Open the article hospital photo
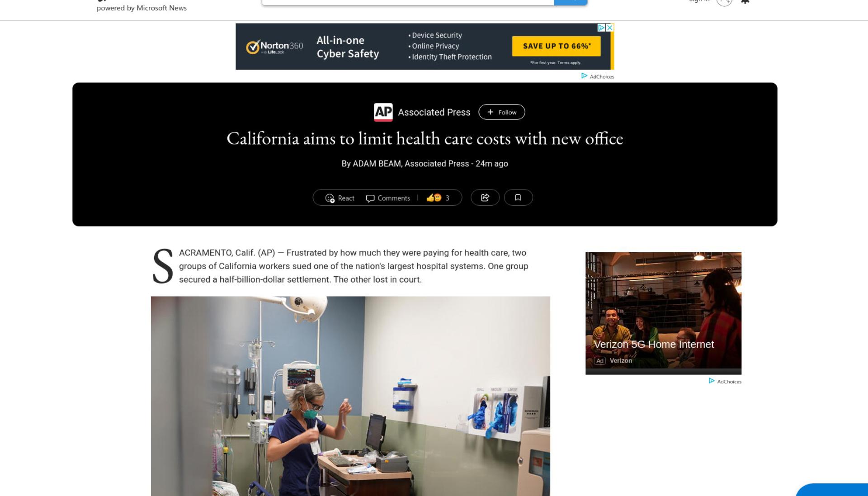Viewport: 868px width, 496px height. [x=350, y=396]
